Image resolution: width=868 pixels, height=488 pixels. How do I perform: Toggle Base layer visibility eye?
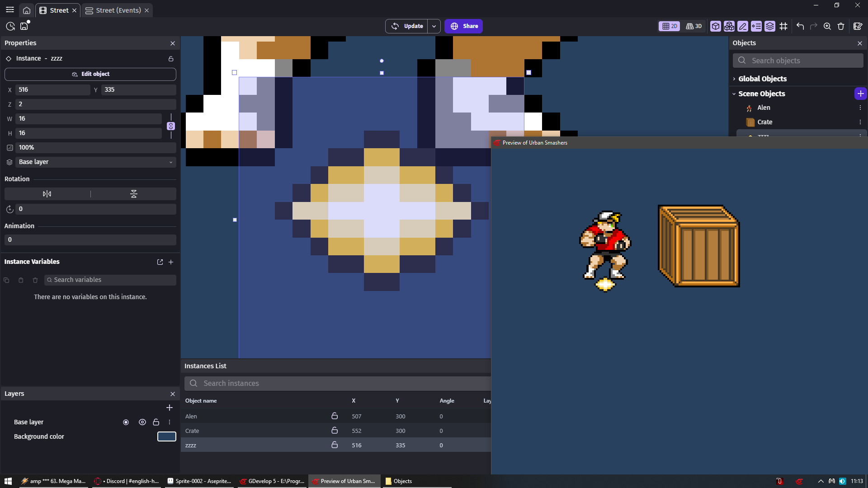pyautogui.click(x=142, y=422)
